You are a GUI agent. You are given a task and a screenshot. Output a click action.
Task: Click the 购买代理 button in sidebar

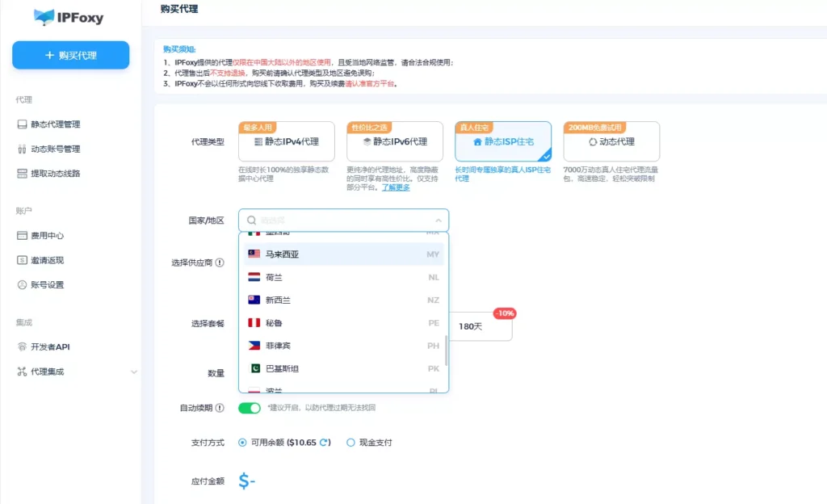[70, 55]
